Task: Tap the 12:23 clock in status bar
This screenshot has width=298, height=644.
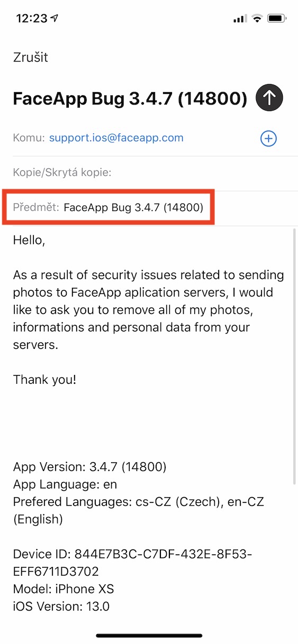Action: 32,19
